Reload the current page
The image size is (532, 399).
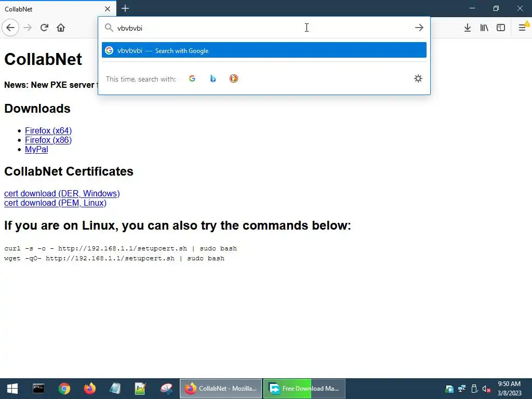click(44, 28)
